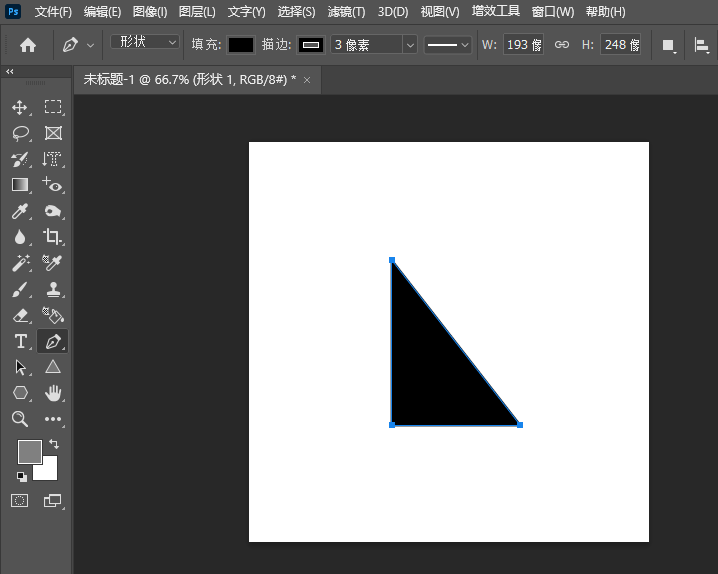Click the Home button in options bar
718x574 pixels.
(x=28, y=45)
